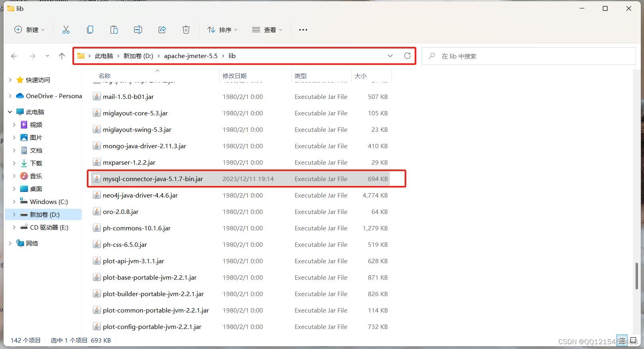The height and width of the screenshot is (349, 644).
Task: Click the vertical scrollbar thumb of file list
Action: (x=637, y=276)
